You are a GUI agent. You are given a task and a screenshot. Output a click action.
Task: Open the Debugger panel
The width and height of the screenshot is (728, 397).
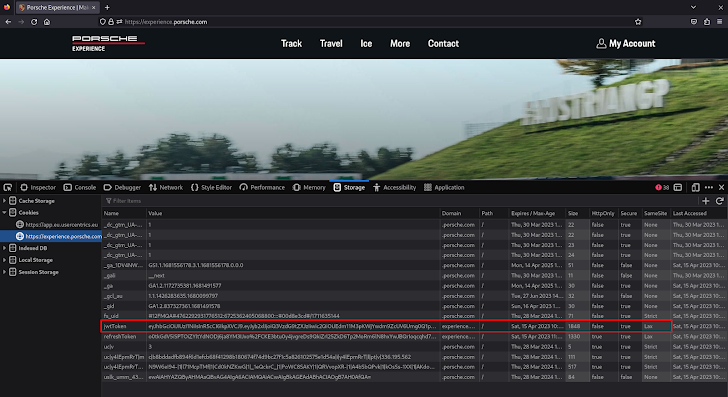[x=122, y=188]
